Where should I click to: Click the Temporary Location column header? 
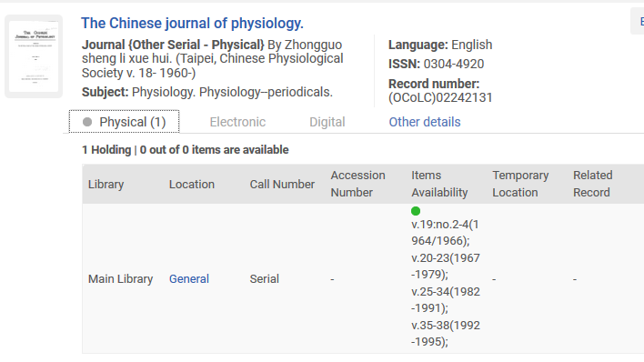point(520,184)
